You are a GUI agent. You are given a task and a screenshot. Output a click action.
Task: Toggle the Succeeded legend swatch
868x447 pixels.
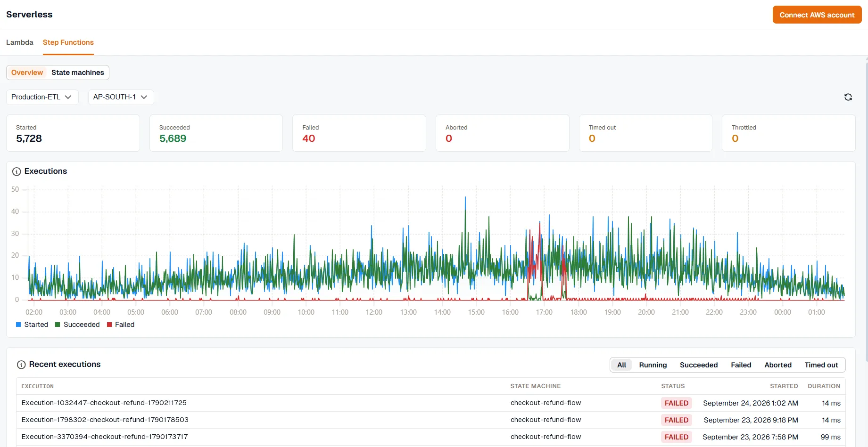coord(58,325)
